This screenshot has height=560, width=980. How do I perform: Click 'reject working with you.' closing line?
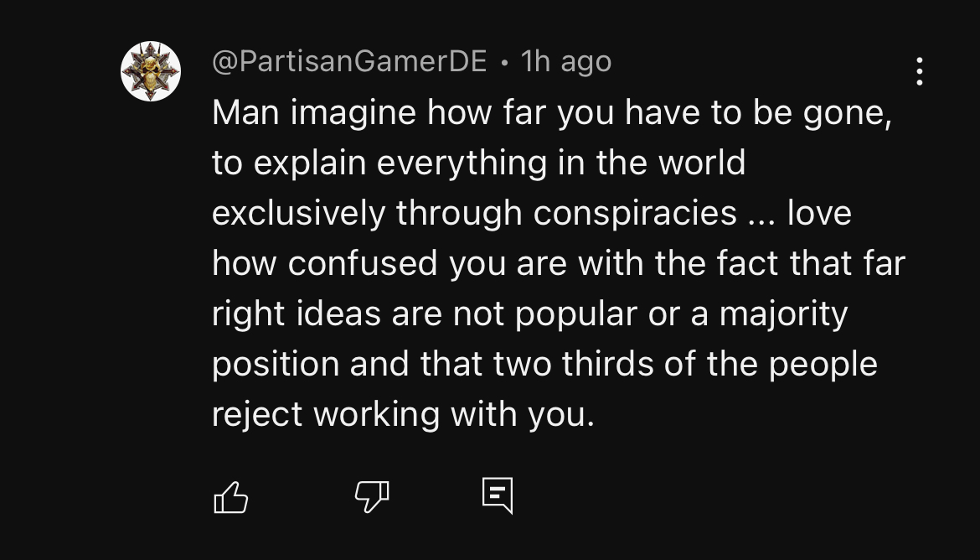pyautogui.click(x=403, y=414)
